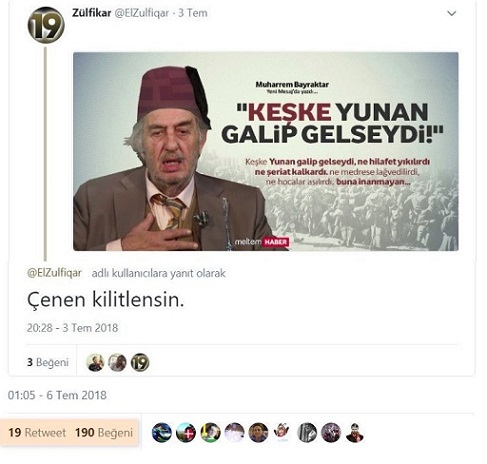Open the Zülfikar display name link
487x464 pixels.
point(91,13)
